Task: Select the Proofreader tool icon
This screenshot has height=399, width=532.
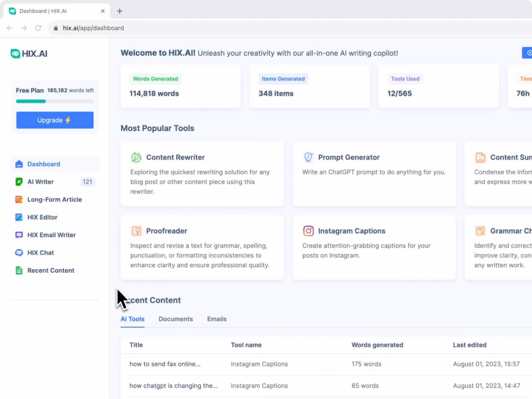Action: [136, 231]
